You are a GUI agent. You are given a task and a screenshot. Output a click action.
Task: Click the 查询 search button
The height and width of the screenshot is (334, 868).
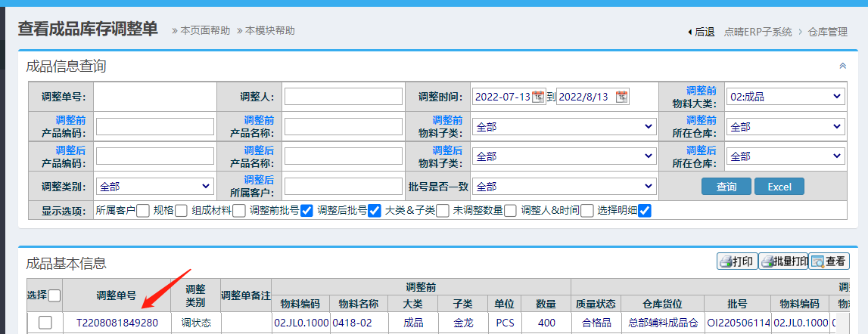click(x=726, y=187)
